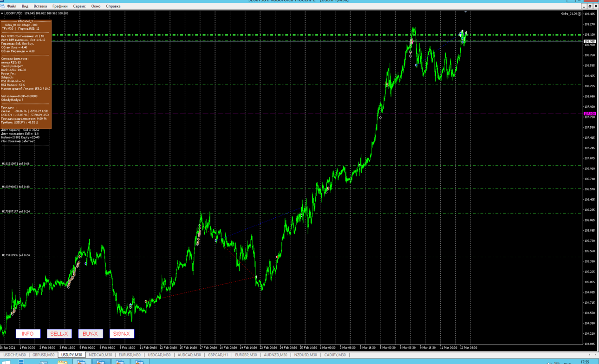
Task: Switch to the CADJPY,M30 chart tab
Action: point(335,355)
